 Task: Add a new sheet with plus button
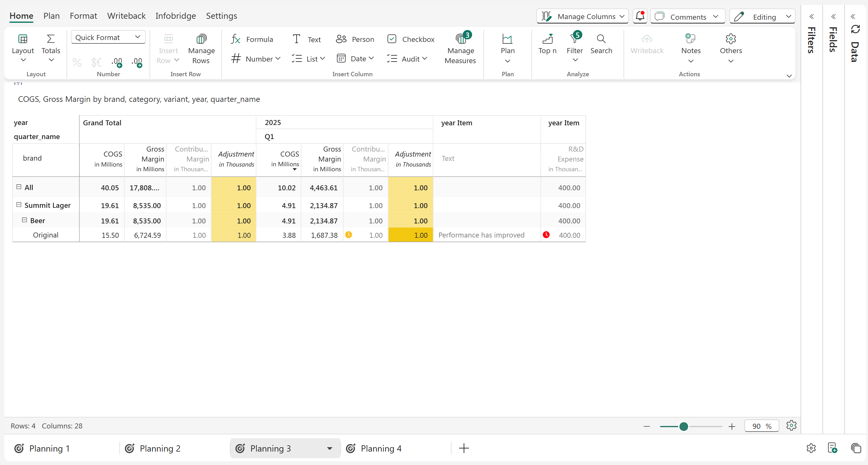click(x=464, y=448)
